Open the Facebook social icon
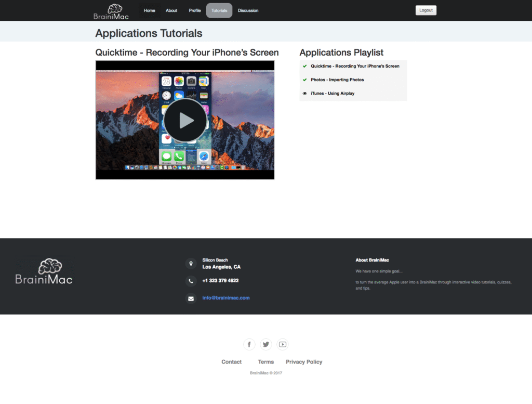This screenshot has width=532, height=404. [x=249, y=344]
